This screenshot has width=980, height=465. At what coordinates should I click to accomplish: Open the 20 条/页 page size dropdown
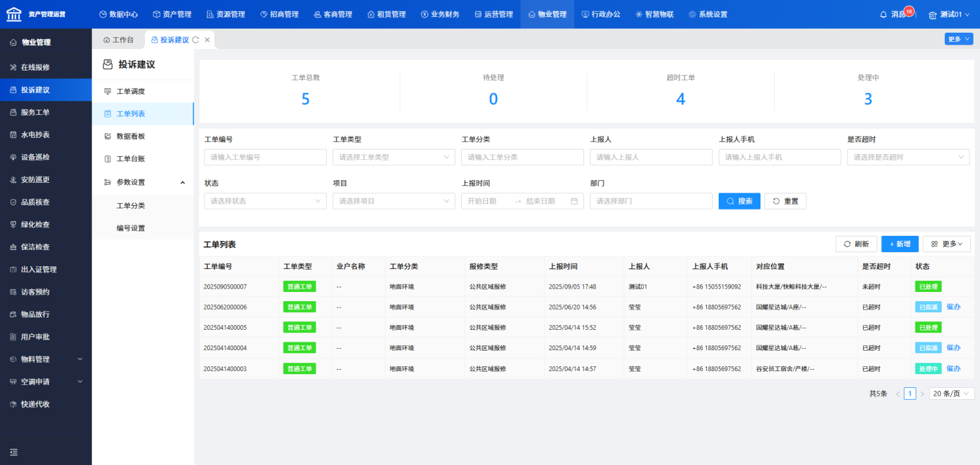click(951, 394)
